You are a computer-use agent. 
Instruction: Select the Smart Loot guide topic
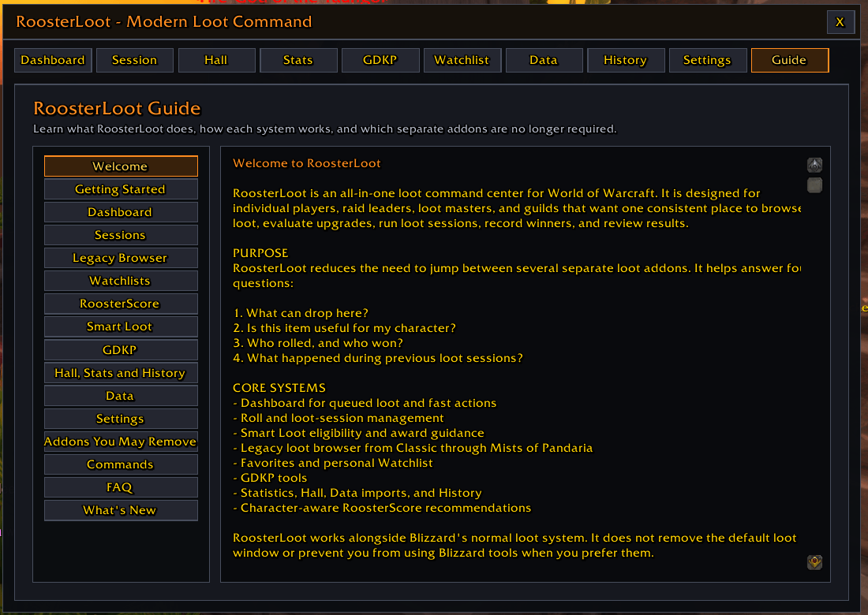coord(121,327)
